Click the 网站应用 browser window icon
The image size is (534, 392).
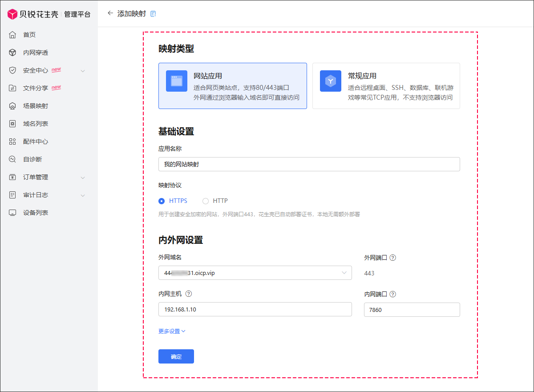pos(177,81)
